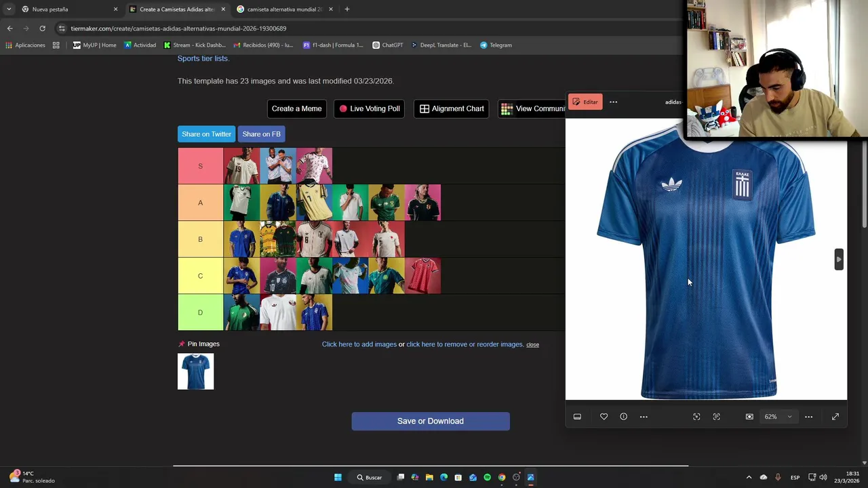Go to next image with right arrow
The height and width of the screenshot is (488, 868).
[x=839, y=259]
